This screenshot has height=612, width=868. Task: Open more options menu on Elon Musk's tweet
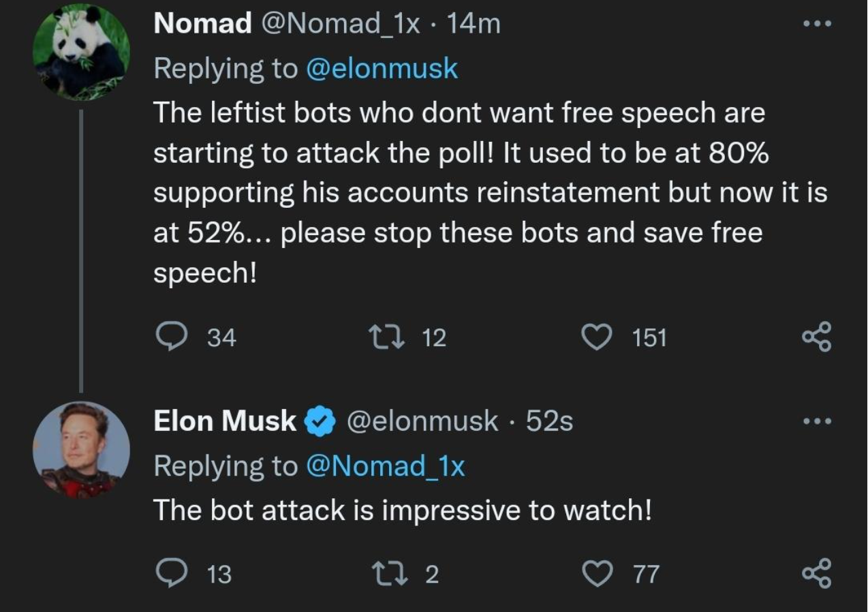pyautogui.click(x=816, y=422)
